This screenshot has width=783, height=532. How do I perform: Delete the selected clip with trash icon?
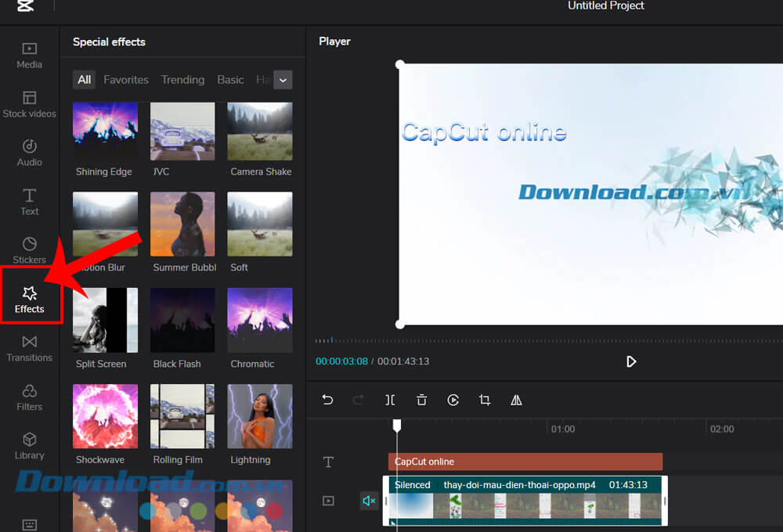point(421,400)
